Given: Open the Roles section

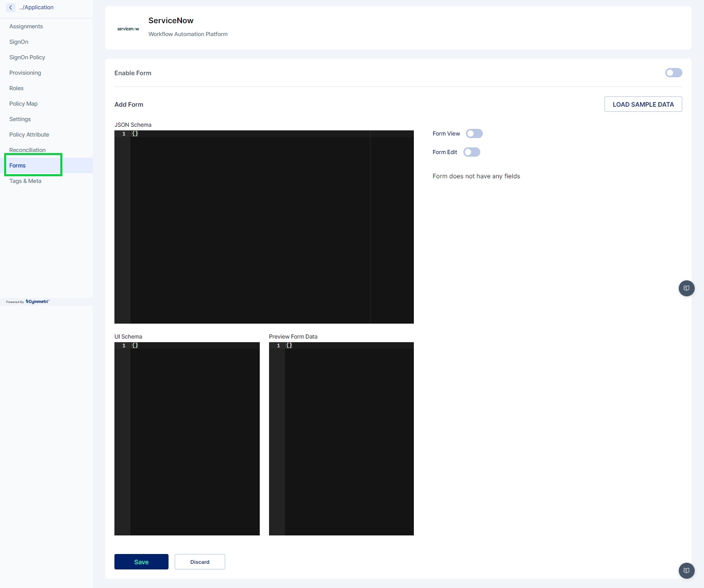Looking at the screenshot, I should point(46,88).
